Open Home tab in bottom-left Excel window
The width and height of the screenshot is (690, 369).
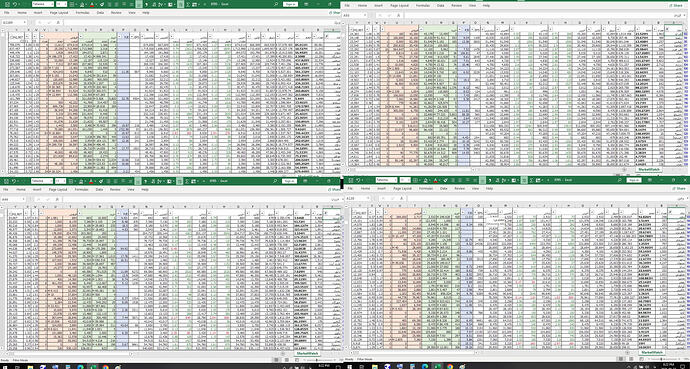pyautogui.click(x=21, y=190)
